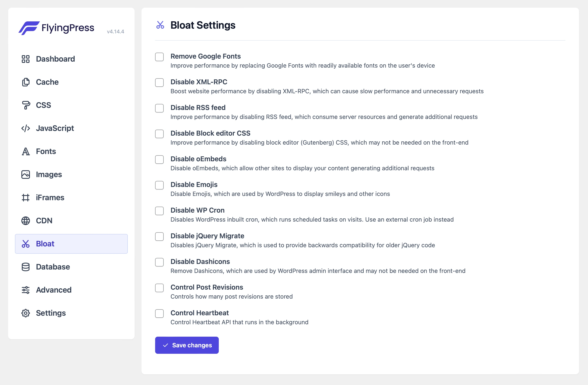The height and width of the screenshot is (385, 588).
Task: Select the Dashboard grid icon
Action: click(25, 59)
